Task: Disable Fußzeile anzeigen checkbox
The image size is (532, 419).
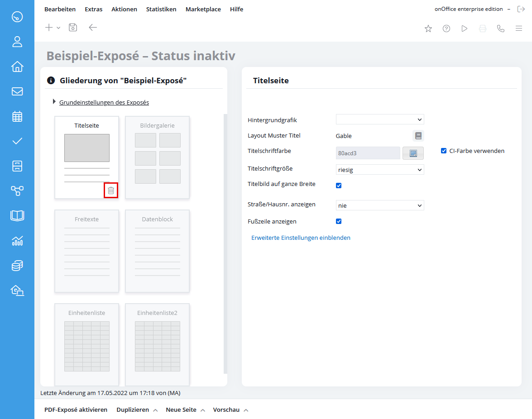Action: (339, 221)
